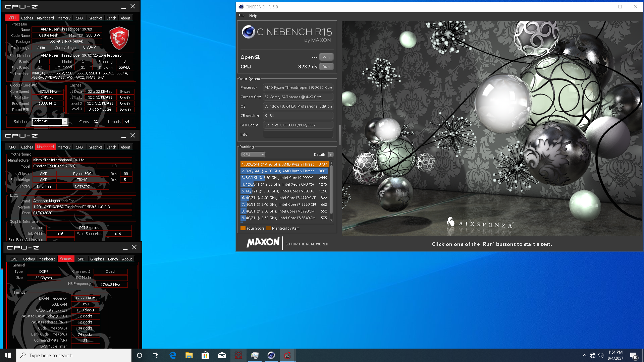Click the MAXON logo at the bottom of Cinebench
The width and height of the screenshot is (644, 362).
pyautogui.click(x=263, y=242)
